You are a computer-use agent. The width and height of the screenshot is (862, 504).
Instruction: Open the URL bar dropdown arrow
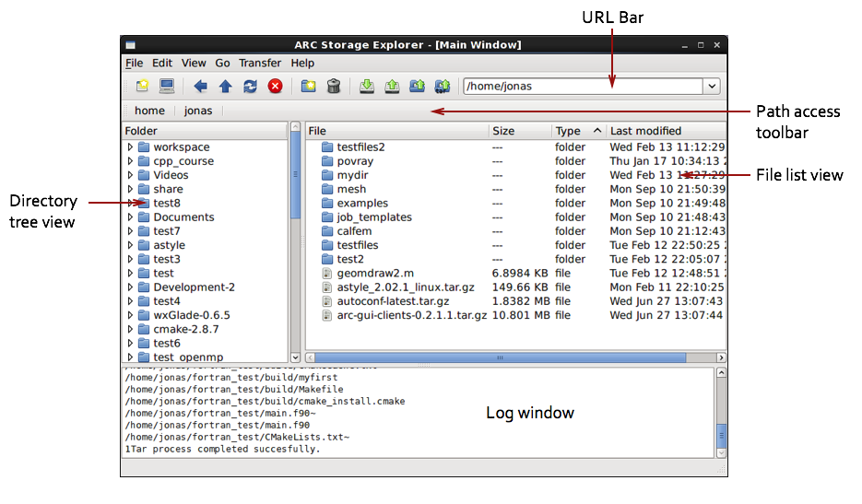click(712, 87)
